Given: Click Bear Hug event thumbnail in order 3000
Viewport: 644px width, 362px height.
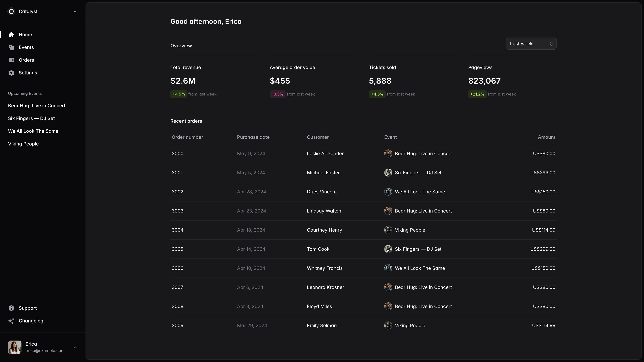Looking at the screenshot, I should [388, 153].
